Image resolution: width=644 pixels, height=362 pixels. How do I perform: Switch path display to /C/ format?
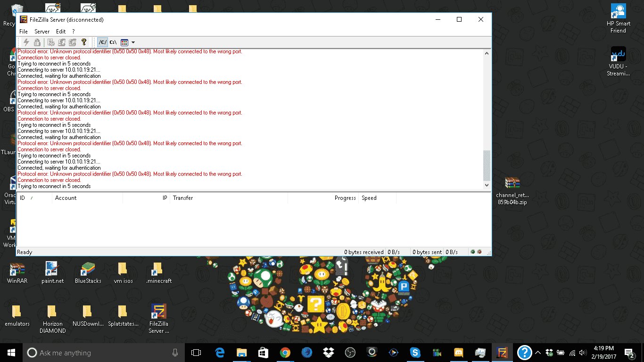(103, 42)
